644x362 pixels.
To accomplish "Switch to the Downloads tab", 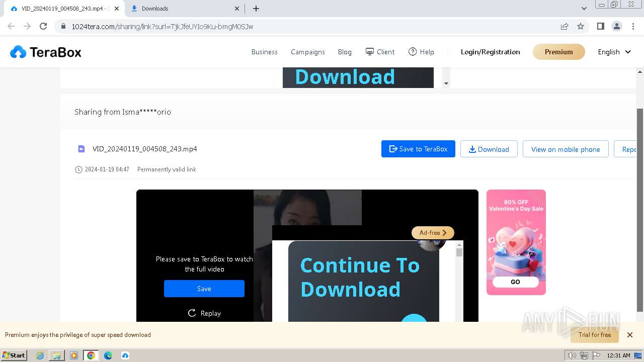I will [x=184, y=9].
